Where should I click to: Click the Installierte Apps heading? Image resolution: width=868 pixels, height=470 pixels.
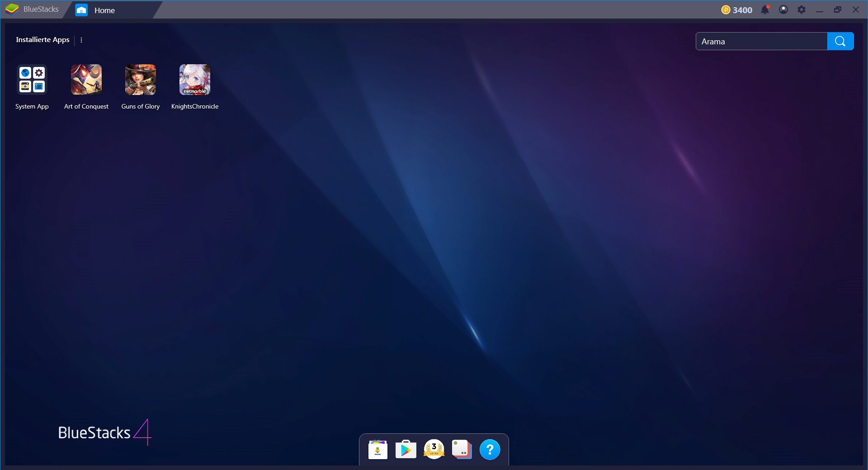(43, 40)
